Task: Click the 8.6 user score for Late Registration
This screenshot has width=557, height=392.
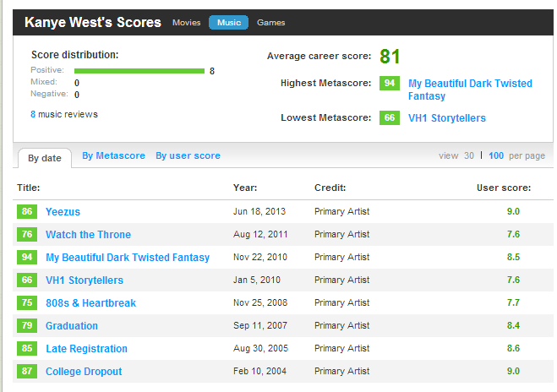Action: [513, 348]
